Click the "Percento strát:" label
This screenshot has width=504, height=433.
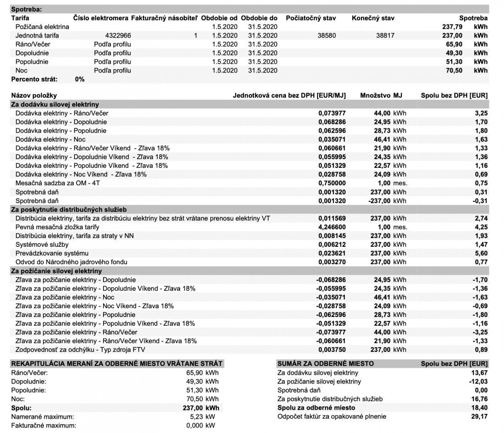click(x=34, y=79)
